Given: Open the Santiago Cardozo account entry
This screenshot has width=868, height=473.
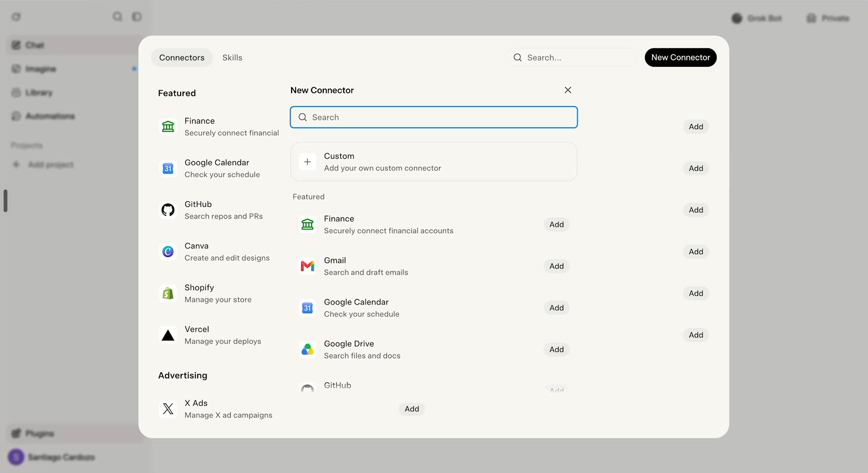Looking at the screenshot, I should click(52, 457).
